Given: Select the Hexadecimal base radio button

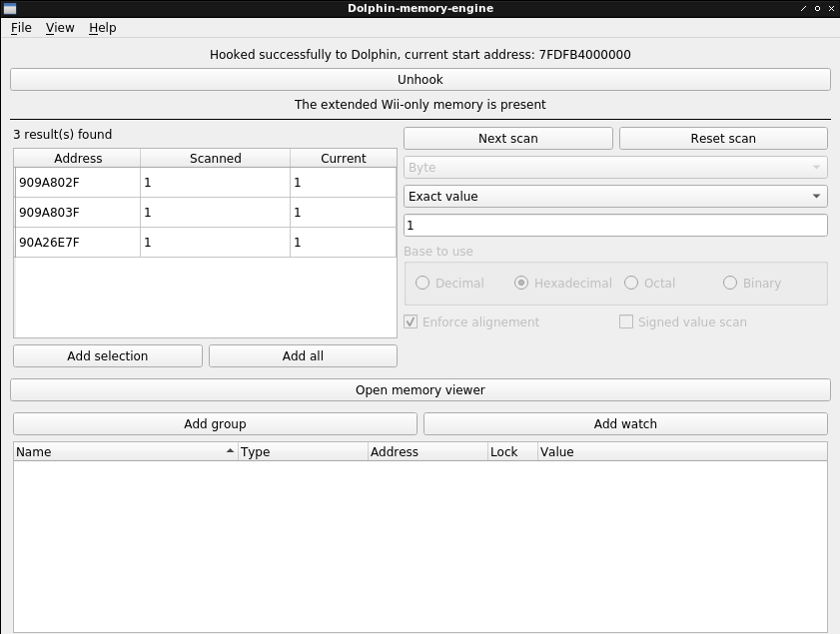Looking at the screenshot, I should [563, 283].
